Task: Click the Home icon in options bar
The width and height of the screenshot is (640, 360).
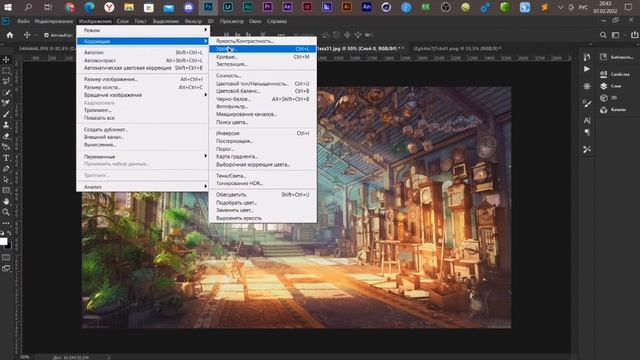Action: [x=10, y=35]
